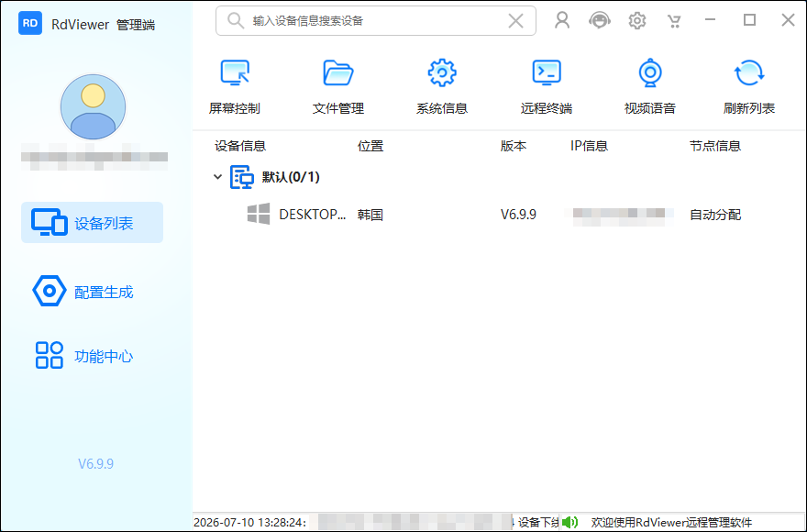
Task: Click the 欢迎使用RdViewer远程管理软件 status message
Action: 671,522
